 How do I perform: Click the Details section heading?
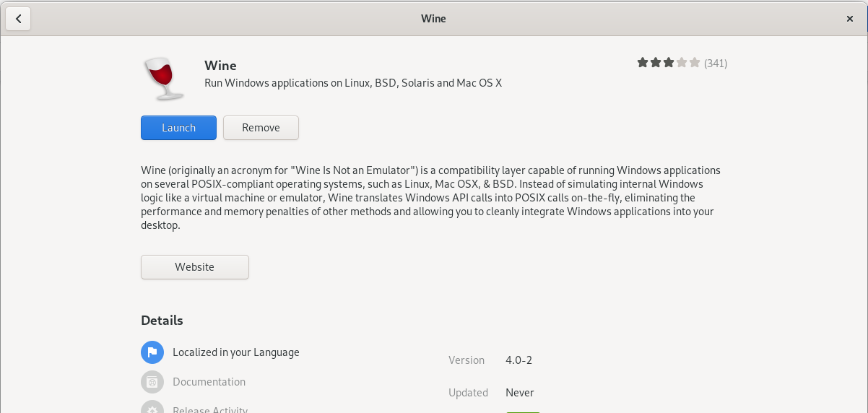[x=162, y=321]
